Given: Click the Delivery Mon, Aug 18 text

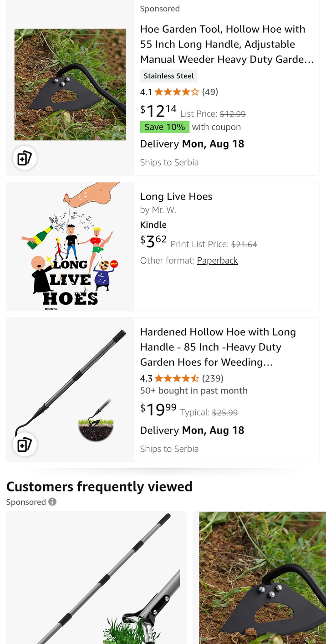Looking at the screenshot, I should click(x=192, y=144).
